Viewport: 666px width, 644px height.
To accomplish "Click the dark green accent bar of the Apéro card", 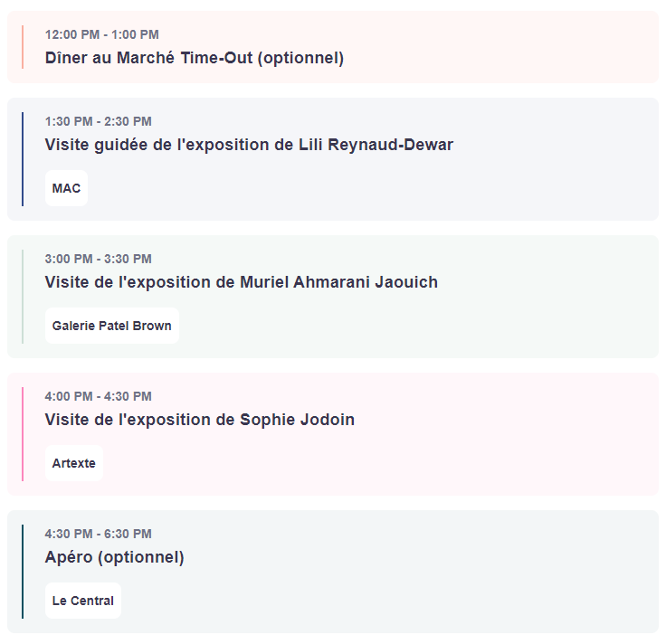I will (23, 572).
